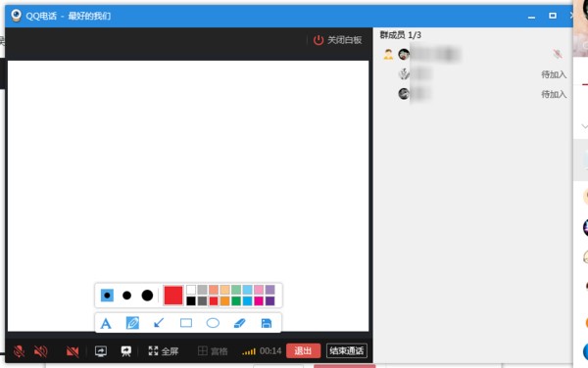
Task: Pick the purple color swatch
Action: click(270, 301)
